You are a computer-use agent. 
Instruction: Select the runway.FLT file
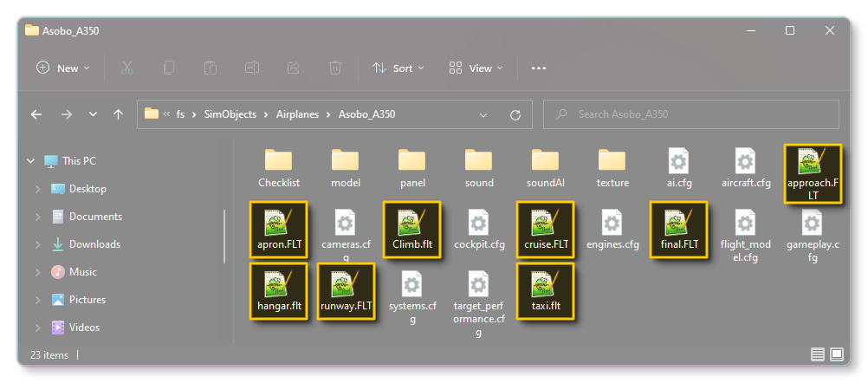tap(346, 291)
